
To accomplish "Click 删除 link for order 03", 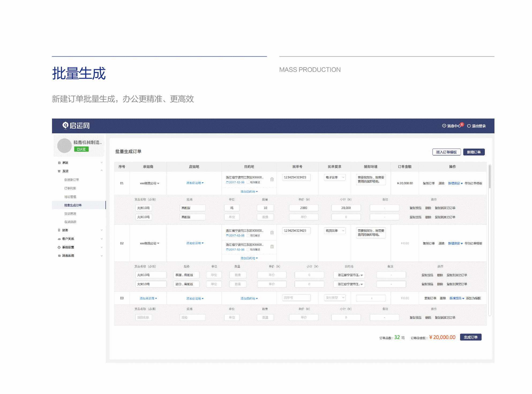I will click(443, 298).
